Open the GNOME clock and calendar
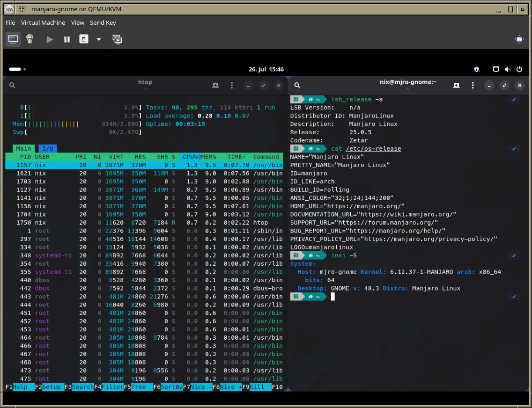Viewport: 532px width, 408px height. [266, 69]
